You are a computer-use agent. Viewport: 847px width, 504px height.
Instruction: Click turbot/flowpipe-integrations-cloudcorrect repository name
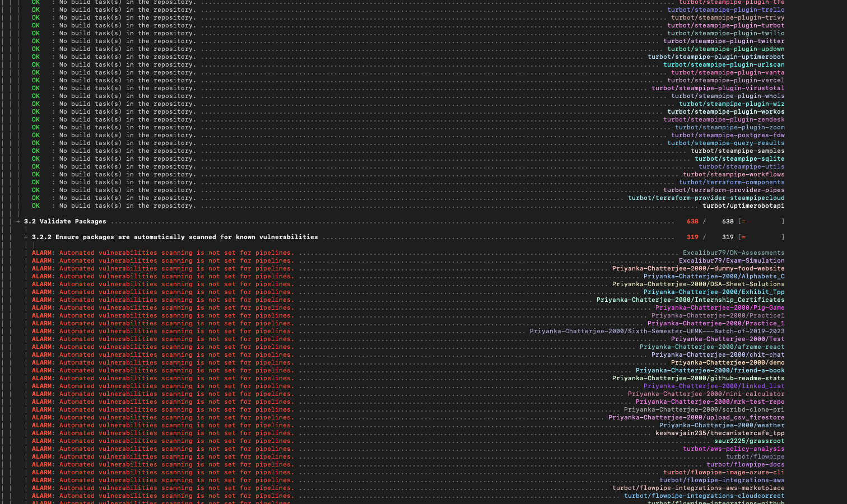704,496
